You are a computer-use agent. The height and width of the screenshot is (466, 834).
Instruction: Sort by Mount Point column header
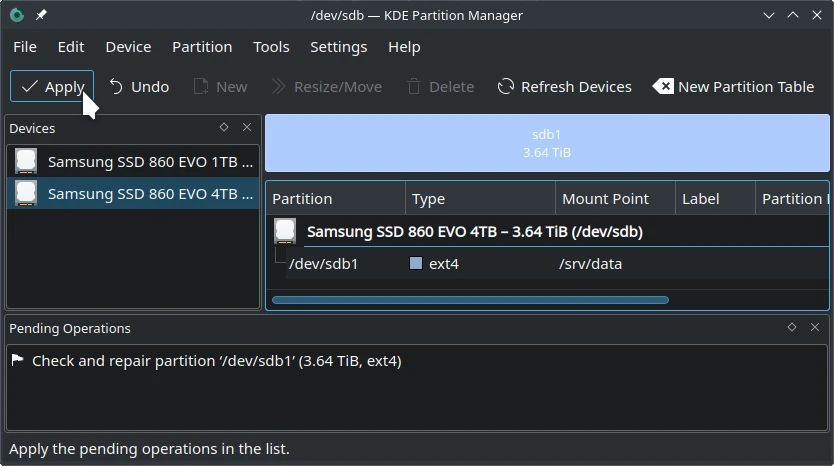(x=614, y=199)
